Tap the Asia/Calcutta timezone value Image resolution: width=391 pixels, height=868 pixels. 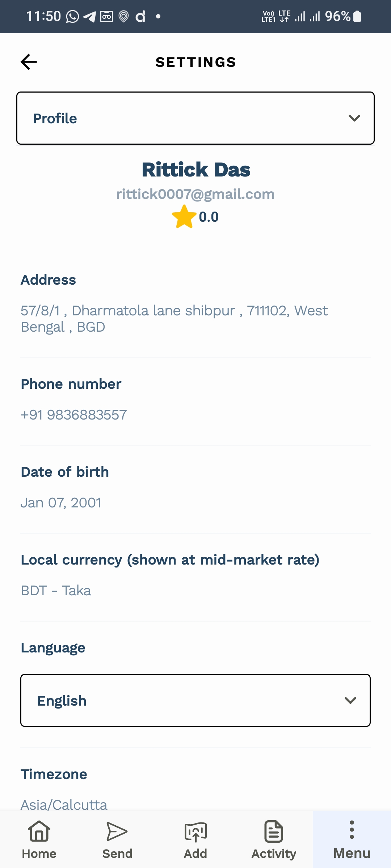click(x=64, y=805)
